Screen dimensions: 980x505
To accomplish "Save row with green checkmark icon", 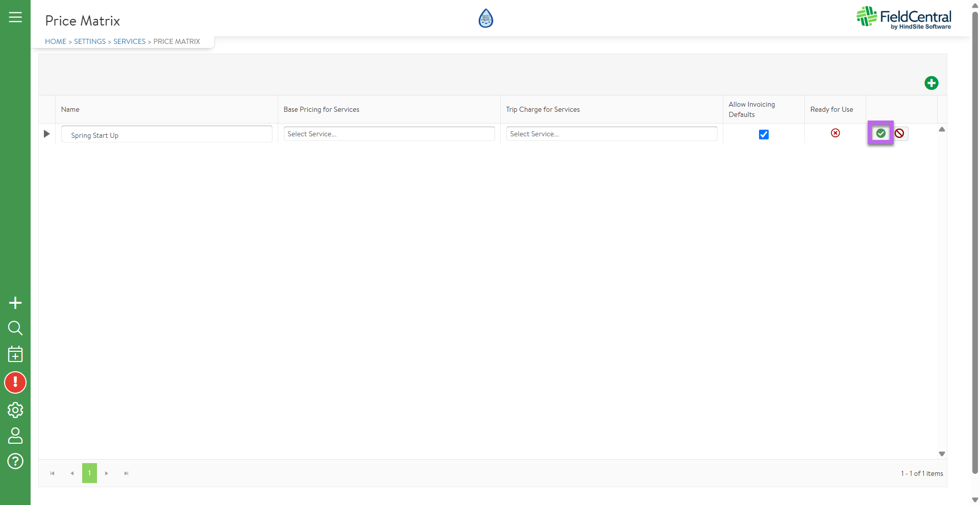I will pos(880,133).
